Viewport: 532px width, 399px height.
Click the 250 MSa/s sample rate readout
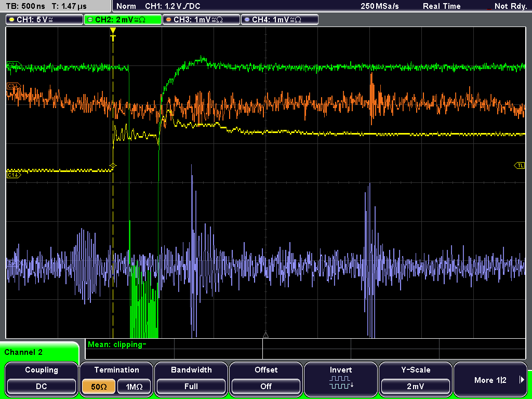pos(380,6)
